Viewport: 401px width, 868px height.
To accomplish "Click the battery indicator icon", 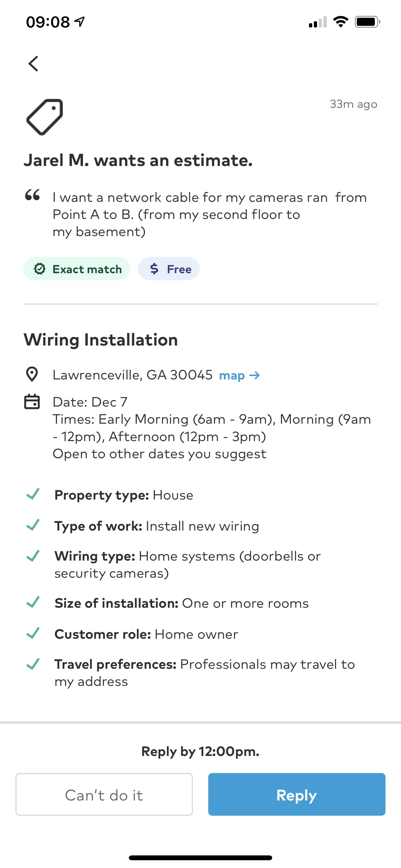I will click(367, 22).
